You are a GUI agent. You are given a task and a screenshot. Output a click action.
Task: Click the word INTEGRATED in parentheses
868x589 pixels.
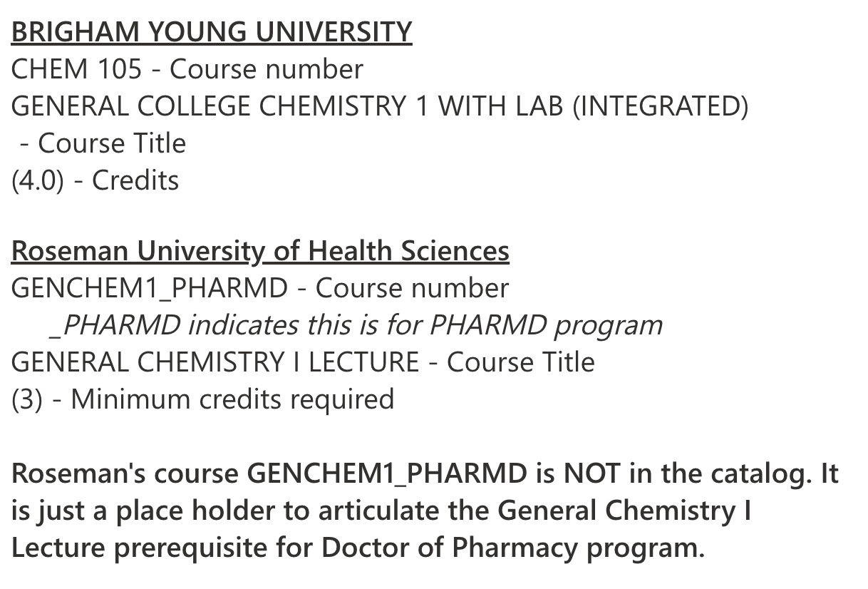click(x=661, y=106)
